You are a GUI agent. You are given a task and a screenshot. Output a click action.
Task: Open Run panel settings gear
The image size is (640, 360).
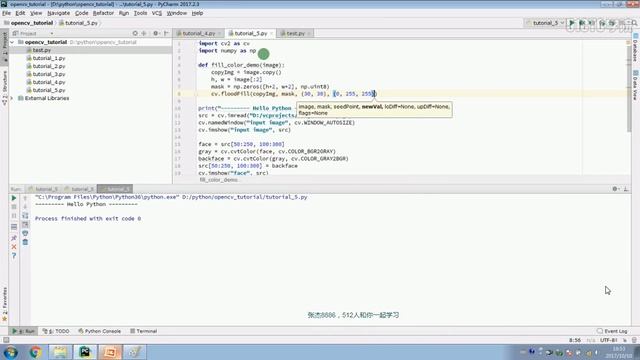[615, 189]
